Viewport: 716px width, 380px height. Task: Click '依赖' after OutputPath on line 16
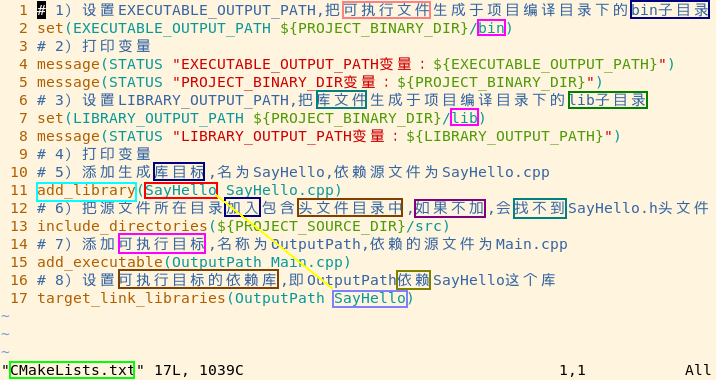point(413,280)
